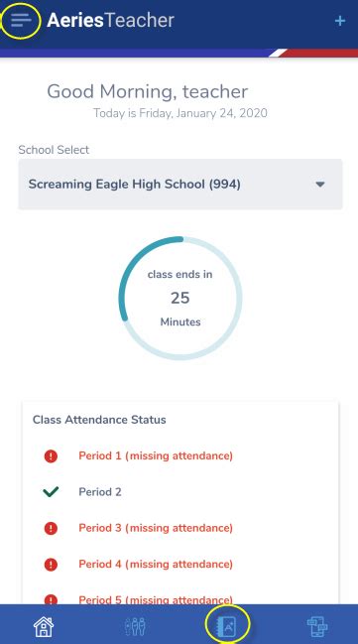Viewport: 358px width, 644px height.
Task: Open Period 4 missing attendance
Action: [156, 565]
